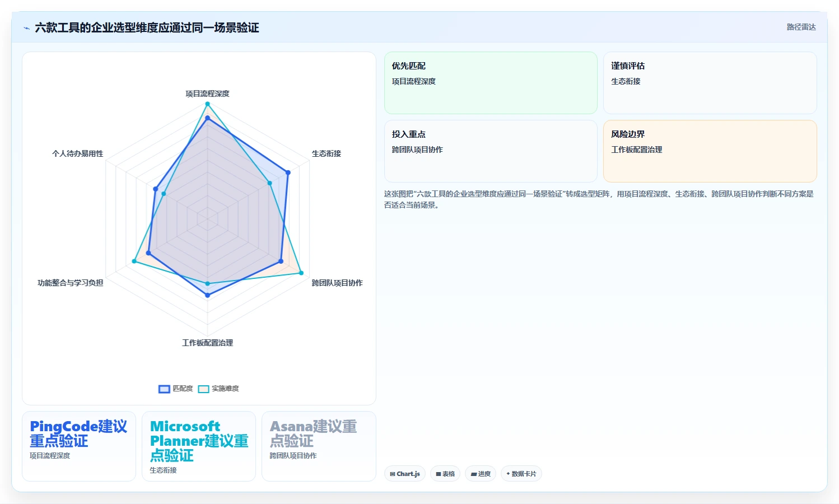Click the cyan 实施难度 point on 工作板配置治理 axis
This screenshot has height=504, width=839.
pos(207,284)
